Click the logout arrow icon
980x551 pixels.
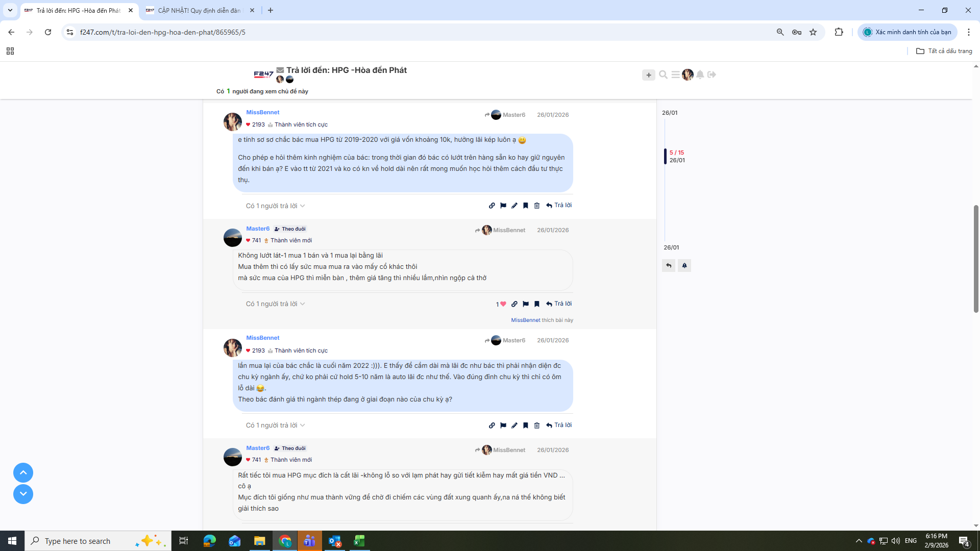(x=712, y=74)
